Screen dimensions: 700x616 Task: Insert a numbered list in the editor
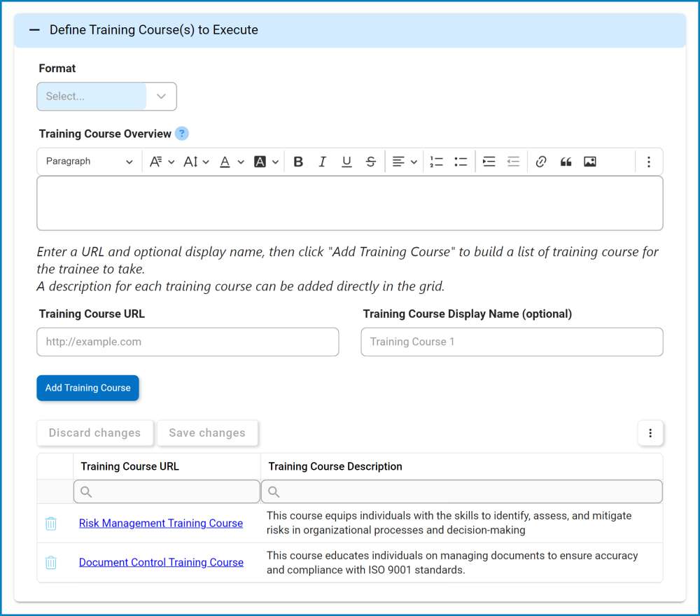tap(436, 161)
